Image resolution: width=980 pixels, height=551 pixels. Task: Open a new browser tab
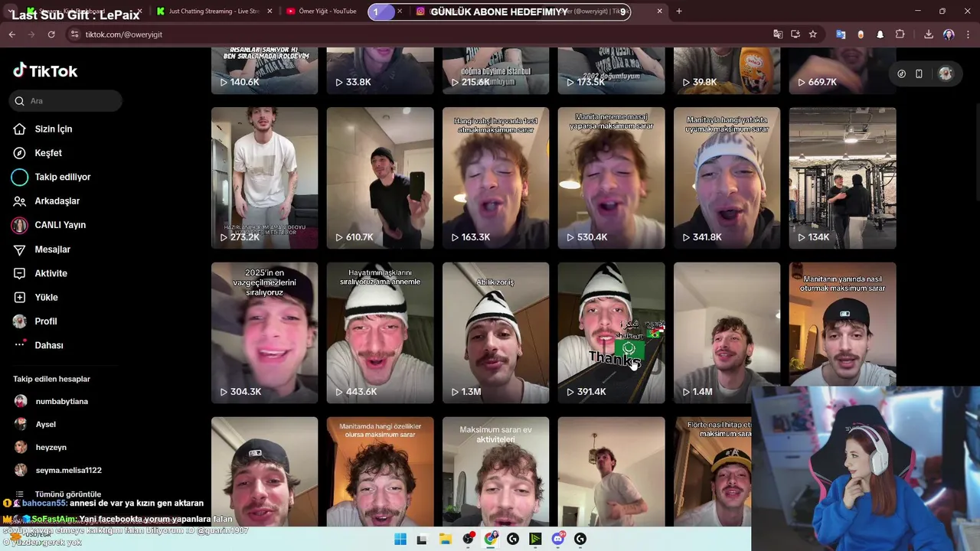tap(678, 11)
